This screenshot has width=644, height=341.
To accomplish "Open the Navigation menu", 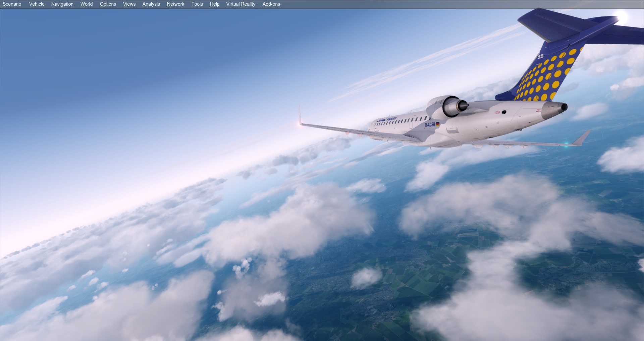I will (x=62, y=4).
